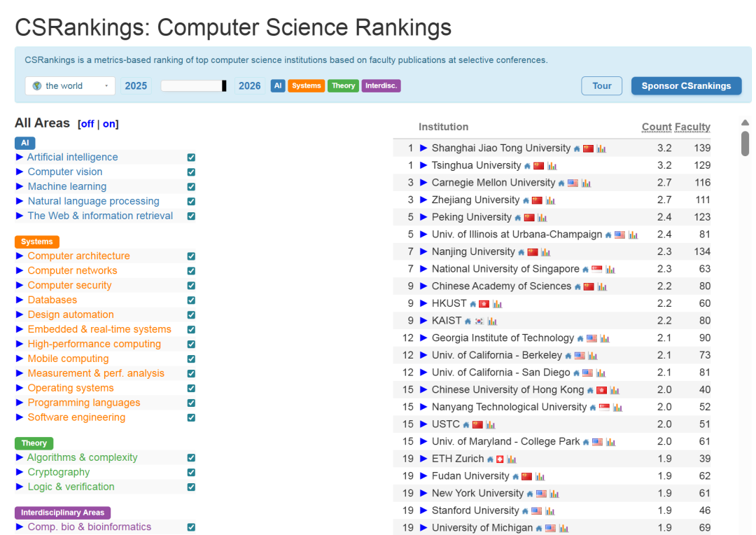Viewport: 756px width, 535px height.
Task: Click the Interdisciplinary Areas section label
Action: [63, 513]
